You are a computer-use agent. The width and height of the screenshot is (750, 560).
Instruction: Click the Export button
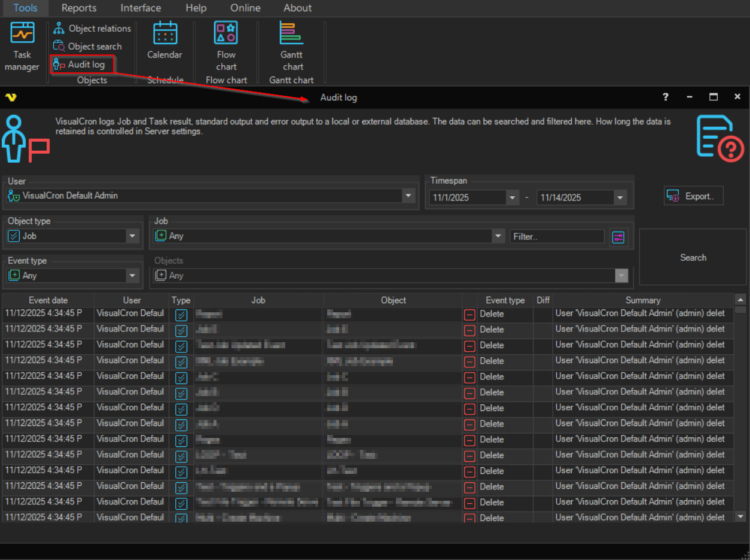pos(693,196)
